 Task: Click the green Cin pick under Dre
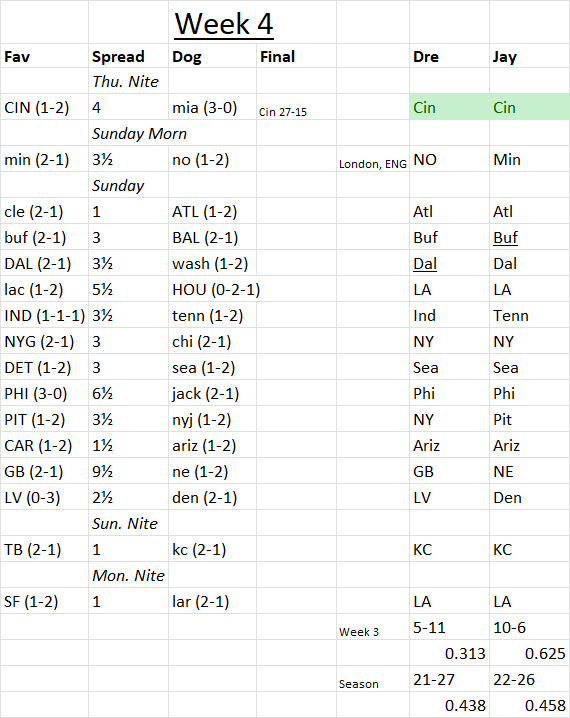pyautogui.click(x=449, y=108)
